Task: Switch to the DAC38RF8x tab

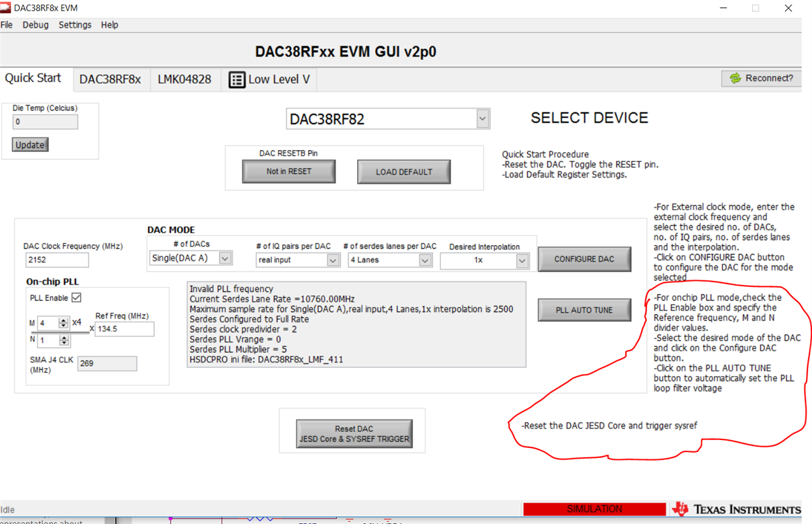Action: pos(110,79)
